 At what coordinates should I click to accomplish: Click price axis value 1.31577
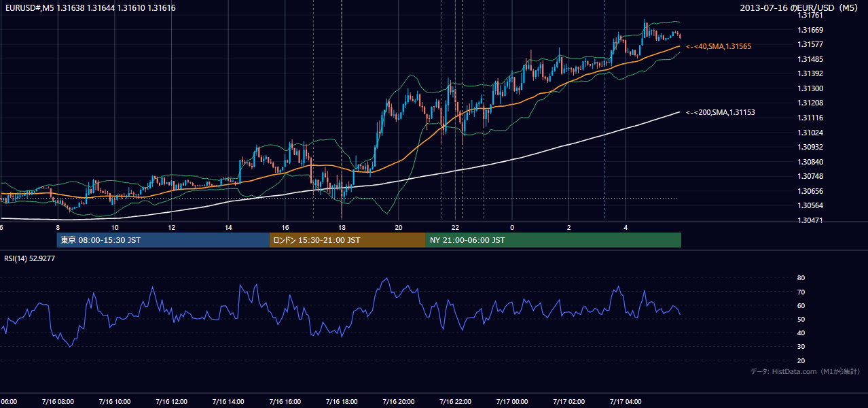point(810,44)
